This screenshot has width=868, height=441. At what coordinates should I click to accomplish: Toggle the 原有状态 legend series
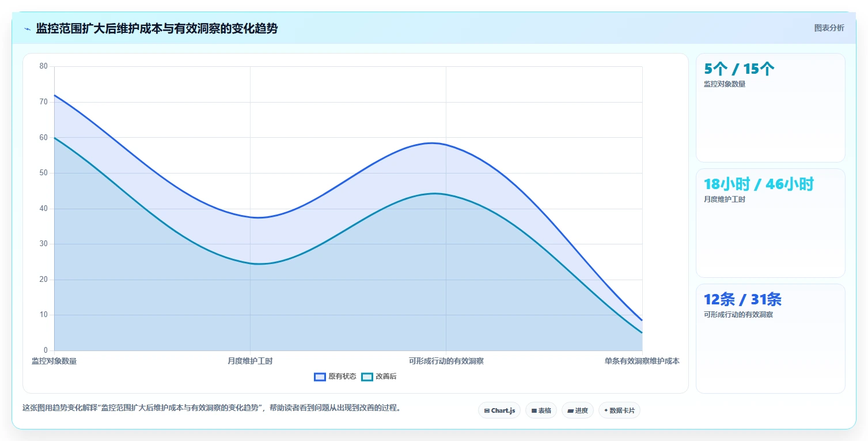tap(335, 376)
